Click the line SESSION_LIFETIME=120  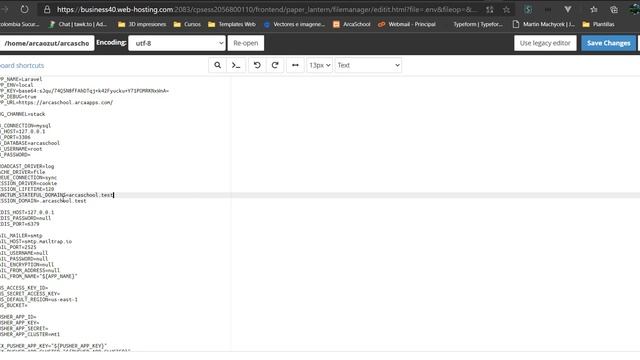click(27, 189)
